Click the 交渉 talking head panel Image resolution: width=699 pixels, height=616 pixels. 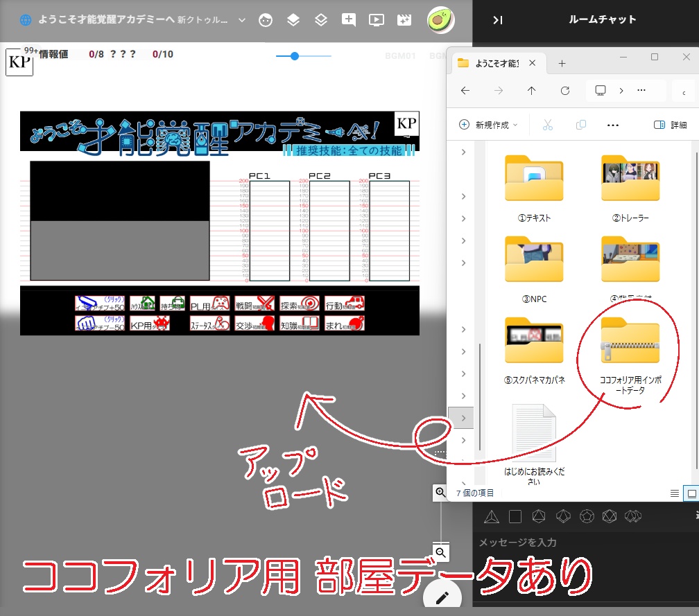click(254, 324)
